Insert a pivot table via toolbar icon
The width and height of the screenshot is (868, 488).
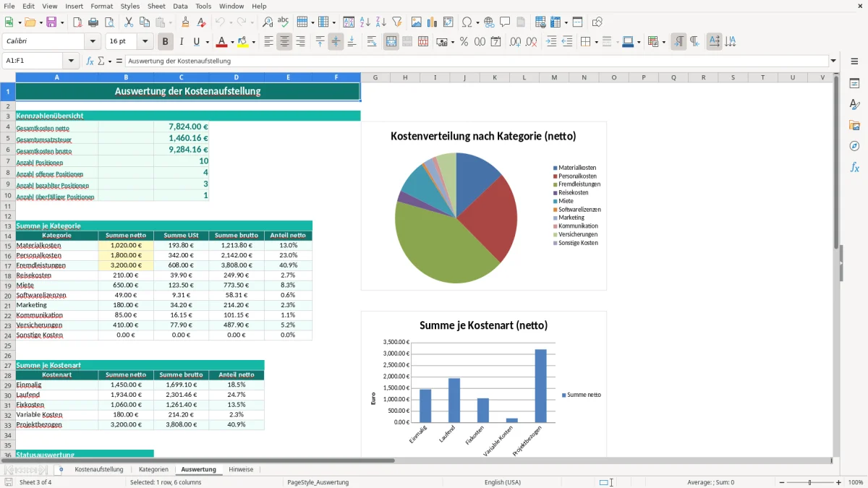pyautogui.click(x=448, y=22)
